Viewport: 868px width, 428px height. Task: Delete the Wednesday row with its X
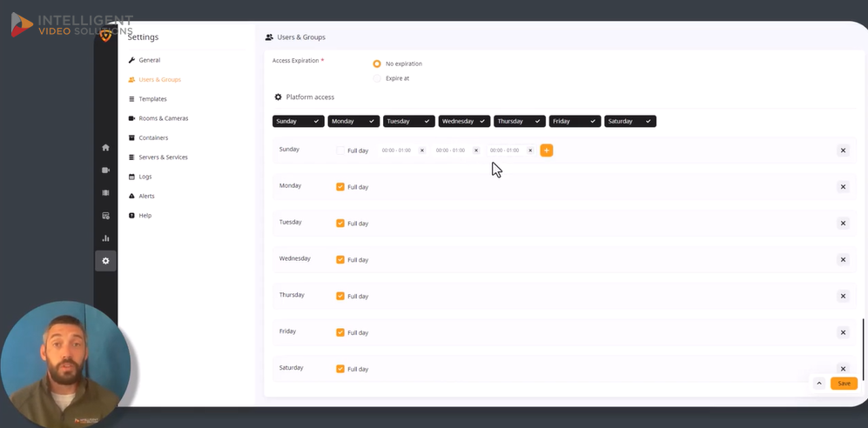(x=843, y=259)
